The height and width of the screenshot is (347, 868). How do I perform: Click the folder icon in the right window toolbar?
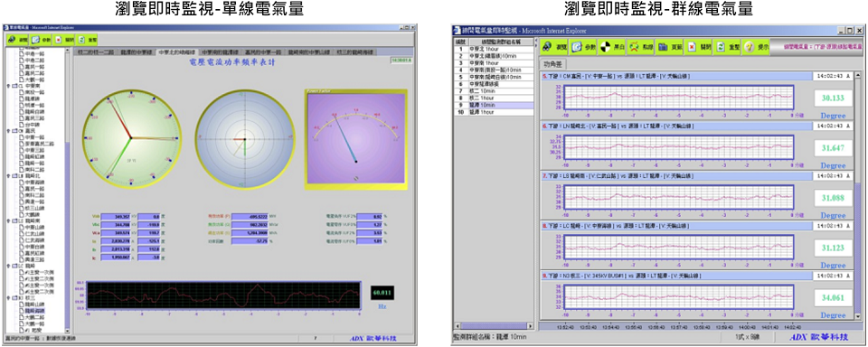pyautogui.click(x=663, y=47)
